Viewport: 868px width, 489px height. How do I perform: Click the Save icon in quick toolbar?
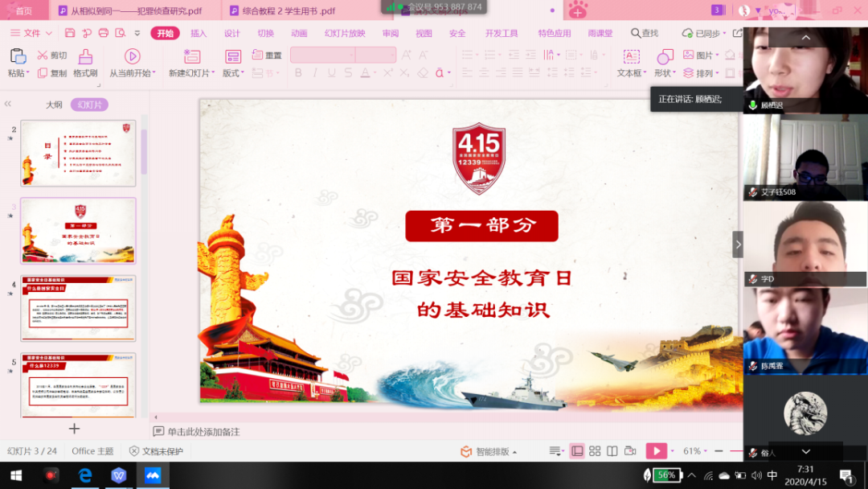click(70, 33)
